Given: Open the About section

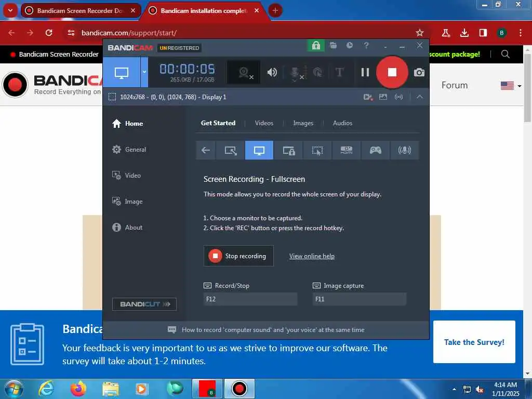Looking at the screenshot, I should [127, 228].
